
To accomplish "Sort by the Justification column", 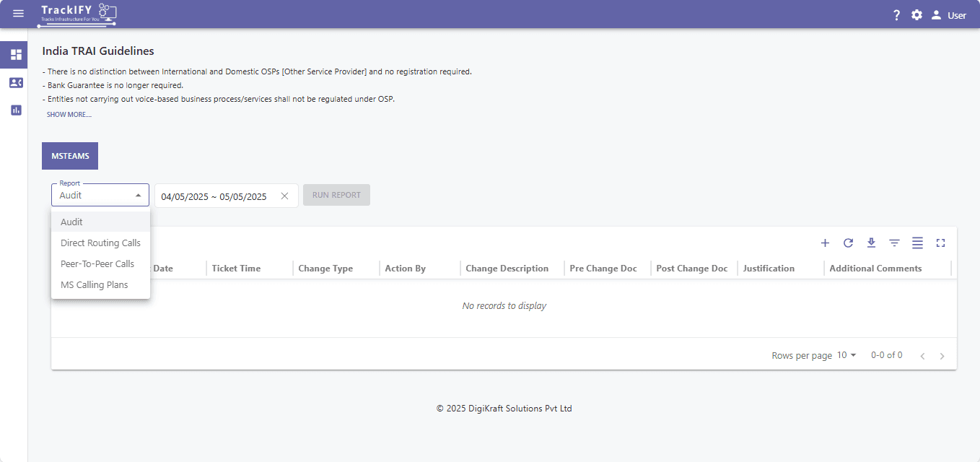I will 769,269.
